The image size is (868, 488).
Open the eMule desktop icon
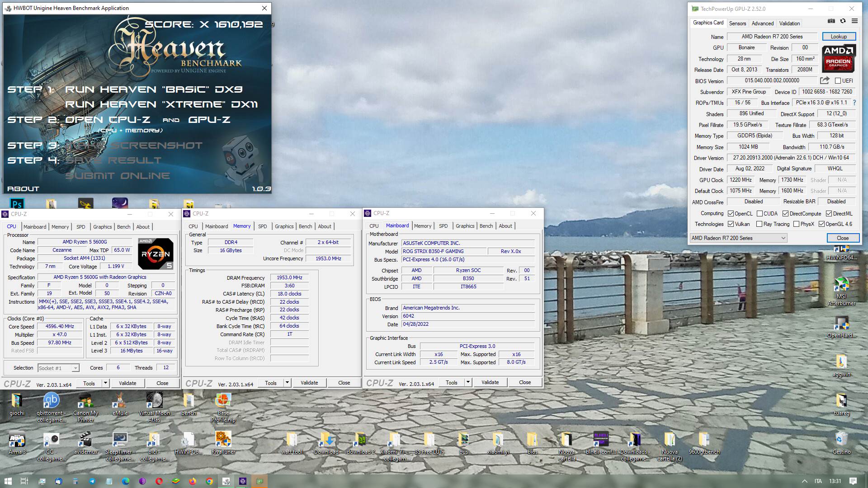[x=120, y=404]
